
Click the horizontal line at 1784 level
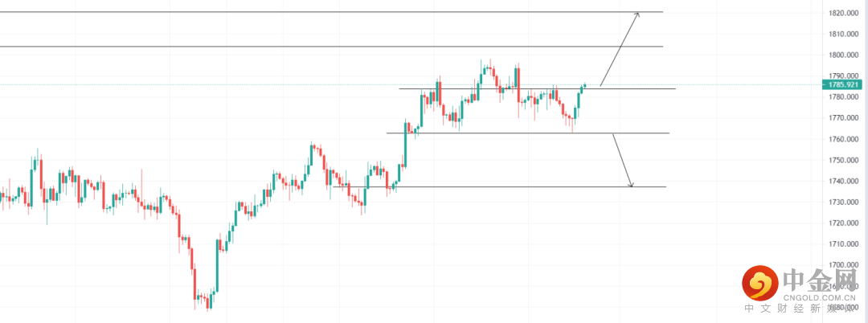(537, 88)
